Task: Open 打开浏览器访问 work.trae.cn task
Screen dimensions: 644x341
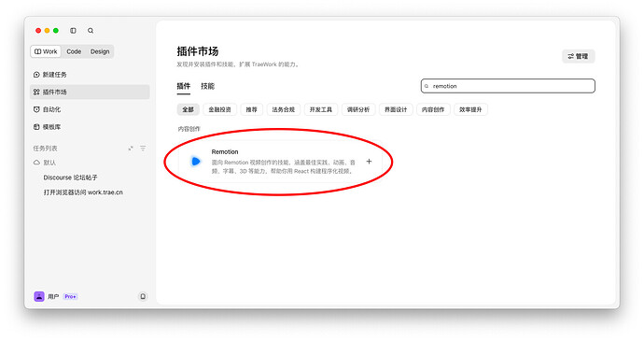Action: tap(83, 192)
